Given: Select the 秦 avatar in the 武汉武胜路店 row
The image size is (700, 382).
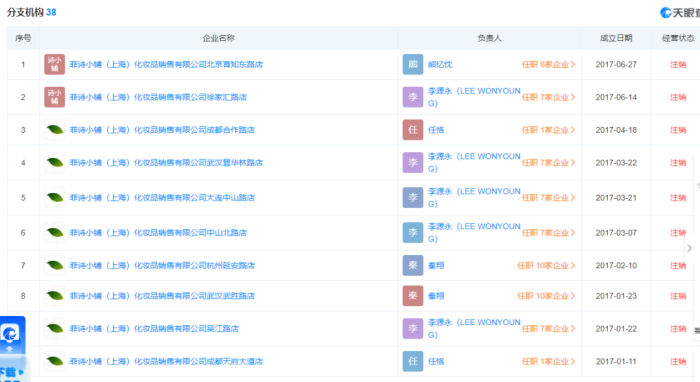Looking at the screenshot, I should 413,296.
